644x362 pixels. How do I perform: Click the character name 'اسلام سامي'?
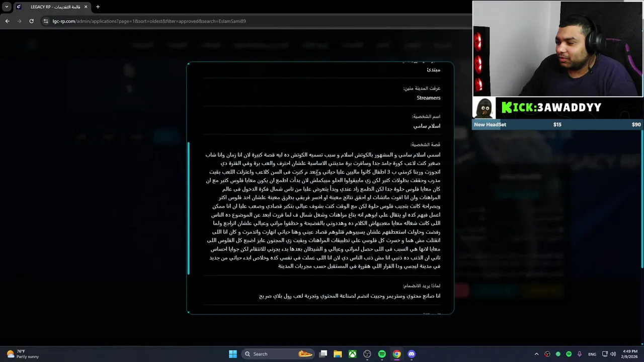click(x=427, y=126)
